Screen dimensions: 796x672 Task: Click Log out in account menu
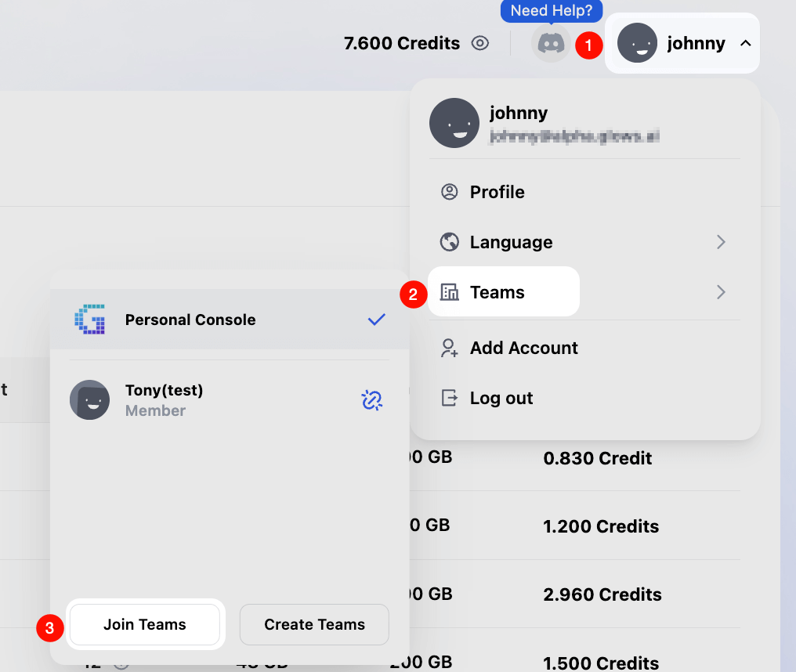point(501,398)
